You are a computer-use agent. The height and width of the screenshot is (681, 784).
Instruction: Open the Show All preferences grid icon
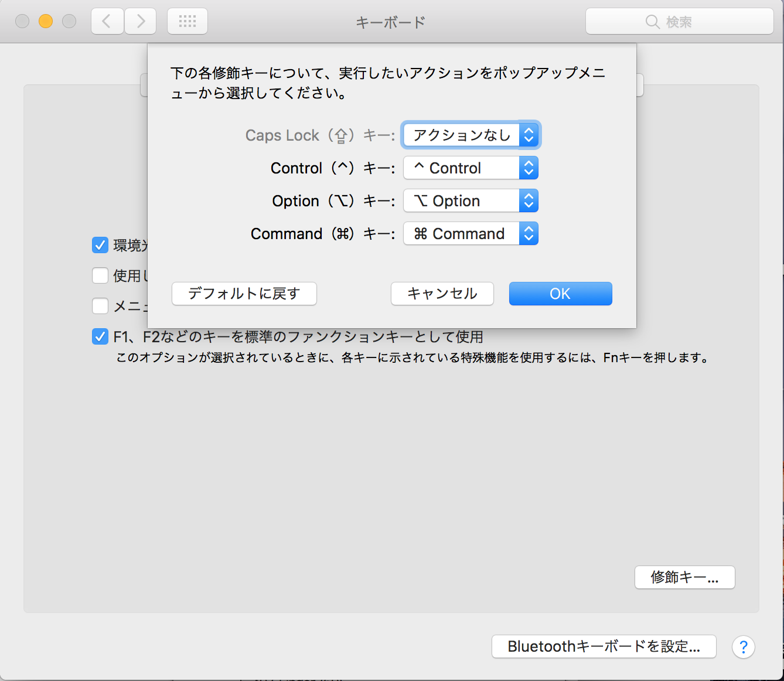[x=187, y=21]
